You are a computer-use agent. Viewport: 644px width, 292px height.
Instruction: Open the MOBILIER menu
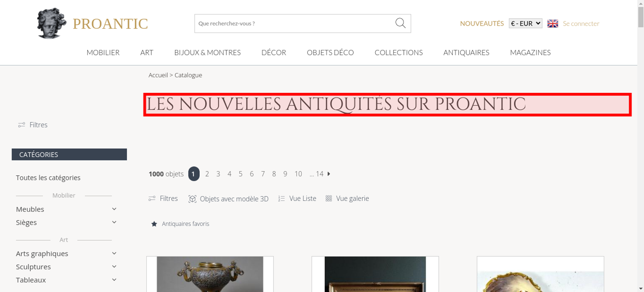103,52
